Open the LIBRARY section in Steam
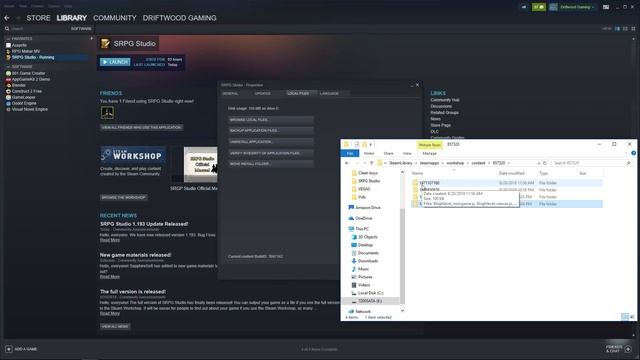Viewport: 640px width, 360px height. (x=71, y=18)
